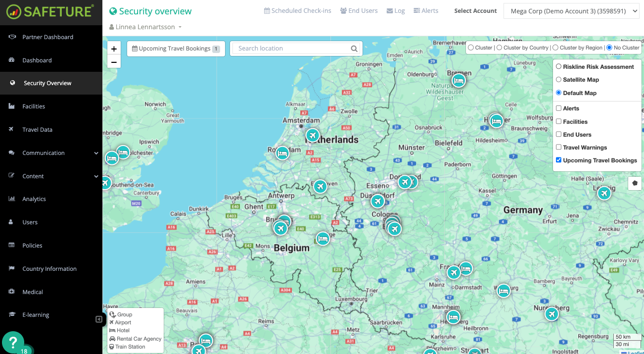Open the Select Account dropdown
Image resolution: width=644 pixels, height=354 pixels.
571,11
